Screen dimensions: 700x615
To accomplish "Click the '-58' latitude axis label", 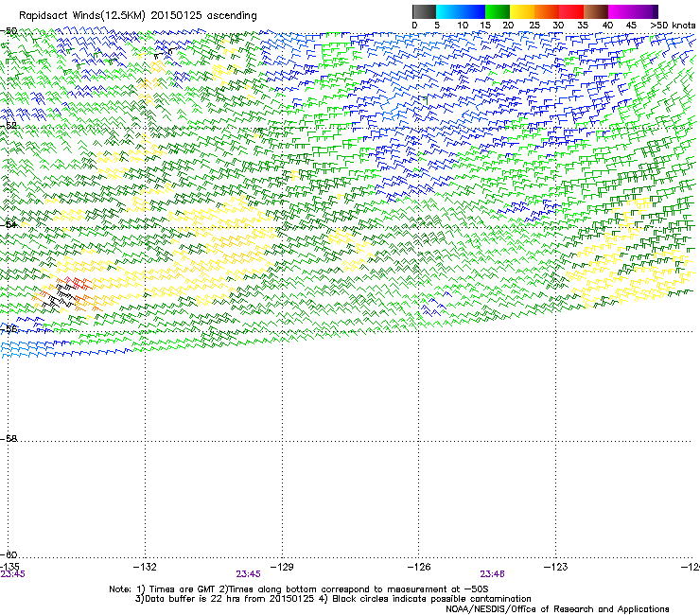I will (x=9, y=439).
